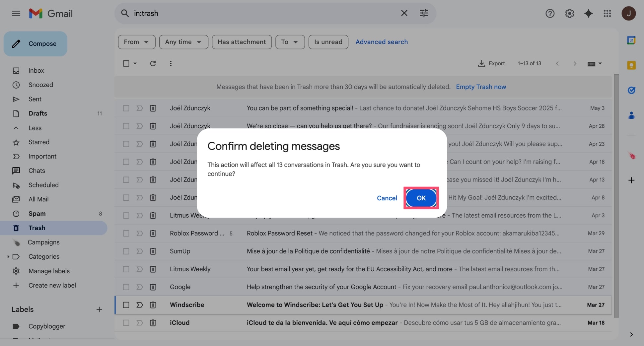Clear the in:trash search query
The image size is (644, 346).
point(404,13)
